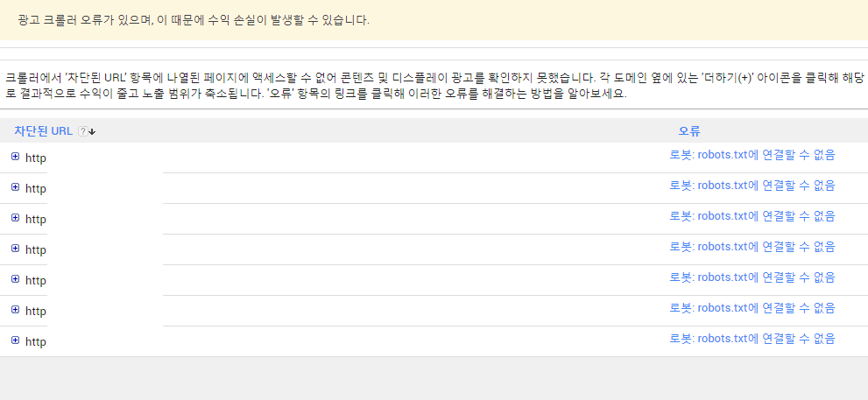Click the plus icon on the sixth row

pos(15,310)
